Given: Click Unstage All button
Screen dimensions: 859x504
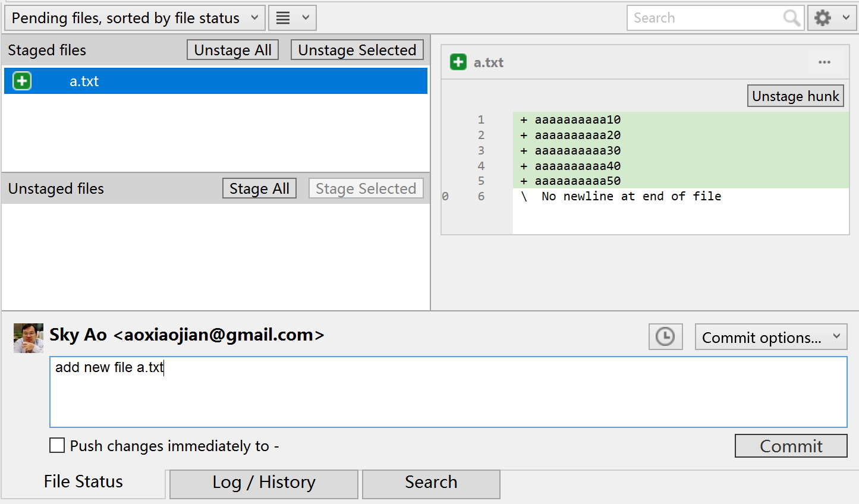Looking at the screenshot, I should click(x=232, y=50).
